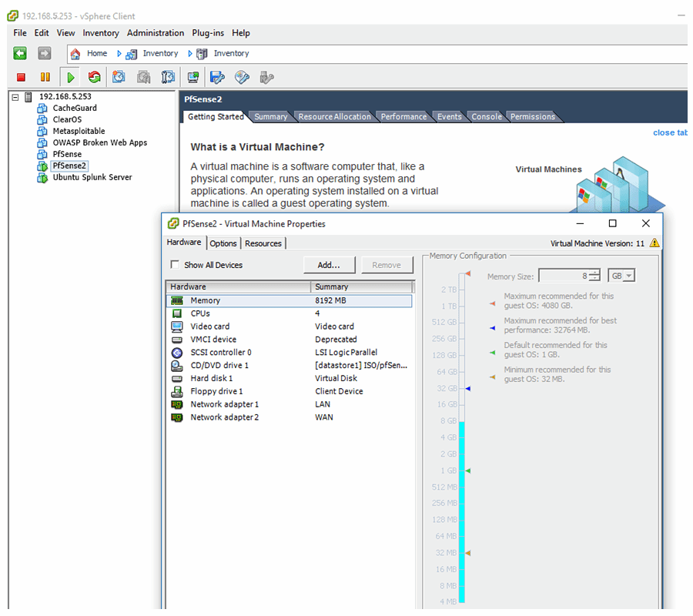Select OWASP Broken Web Apps in the tree
This screenshot has width=693, height=616.
tap(100, 142)
